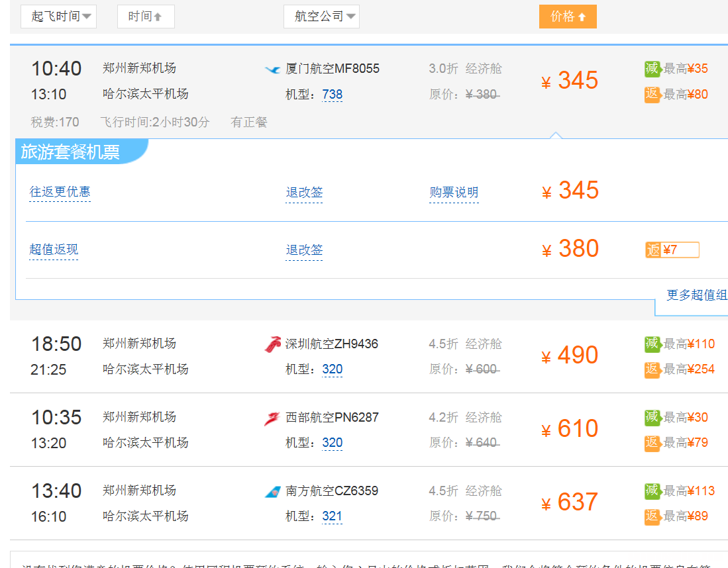
Task: Click the green 减 icon for ZH9436
Action: (652, 344)
